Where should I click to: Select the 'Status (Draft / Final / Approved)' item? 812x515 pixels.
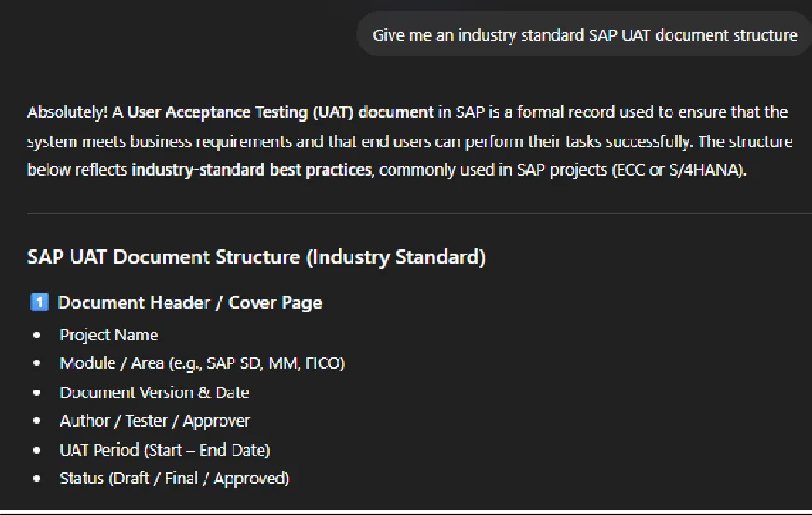[175, 478]
